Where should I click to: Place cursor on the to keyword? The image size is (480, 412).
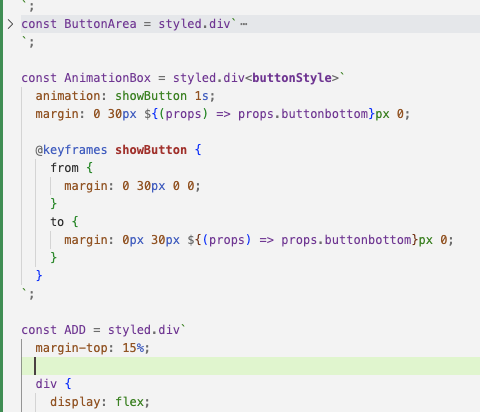(x=57, y=222)
